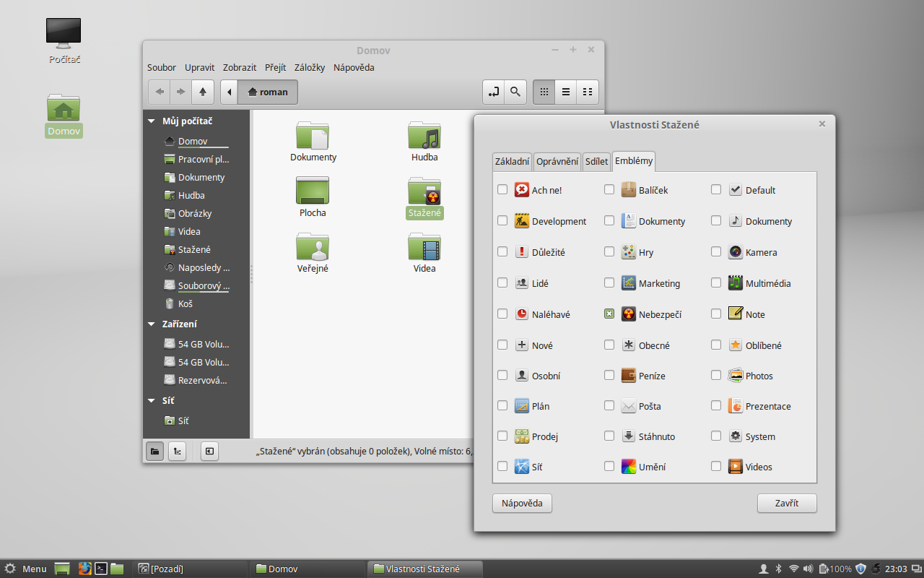924x578 pixels.
Task: Enable the Default emblem checkbox
Action: (716, 189)
